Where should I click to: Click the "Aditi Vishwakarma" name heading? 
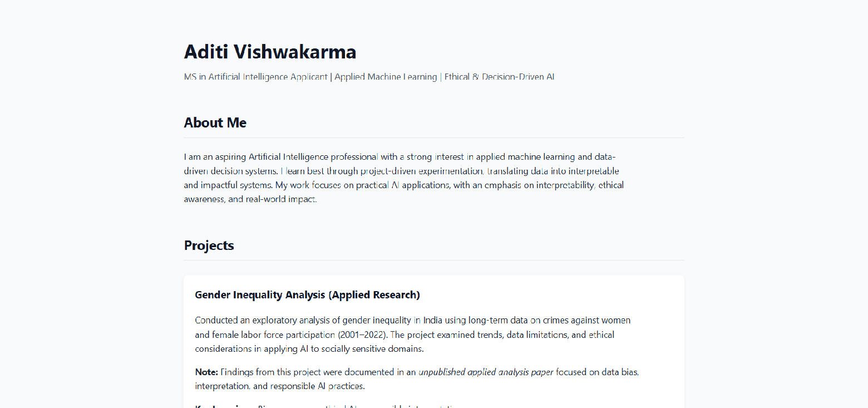coord(270,52)
